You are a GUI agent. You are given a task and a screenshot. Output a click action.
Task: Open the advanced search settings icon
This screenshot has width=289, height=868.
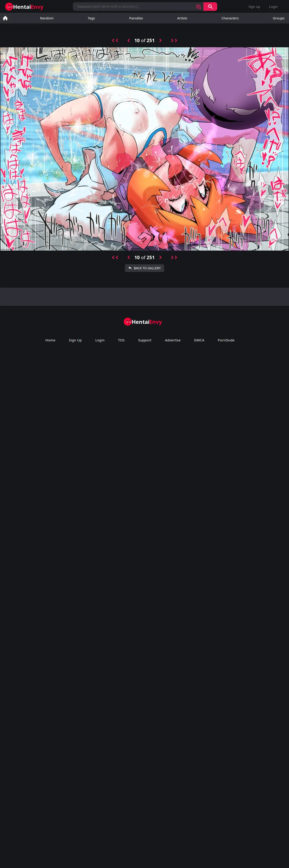[199, 7]
